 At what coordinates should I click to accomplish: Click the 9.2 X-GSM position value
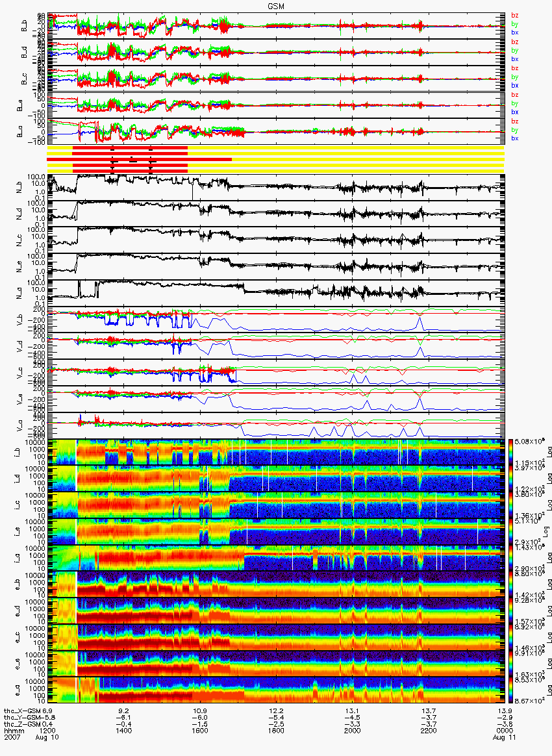pos(124,711)
